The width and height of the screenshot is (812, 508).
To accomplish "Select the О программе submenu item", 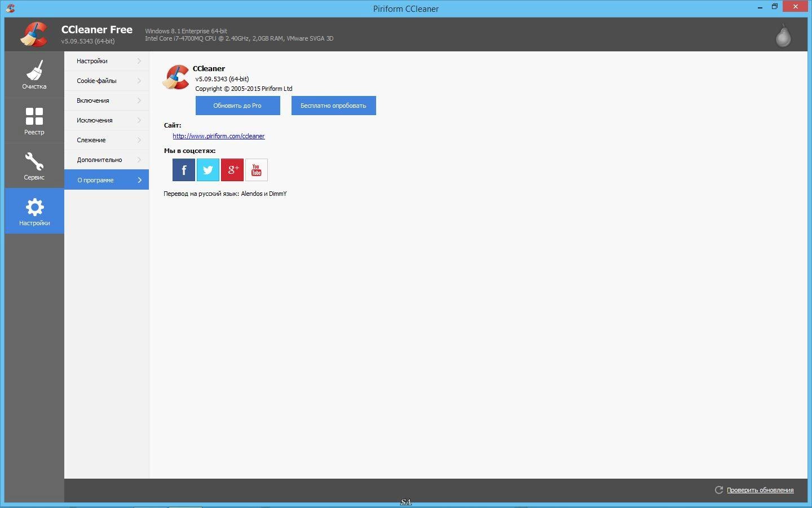I will pos(107,179).
